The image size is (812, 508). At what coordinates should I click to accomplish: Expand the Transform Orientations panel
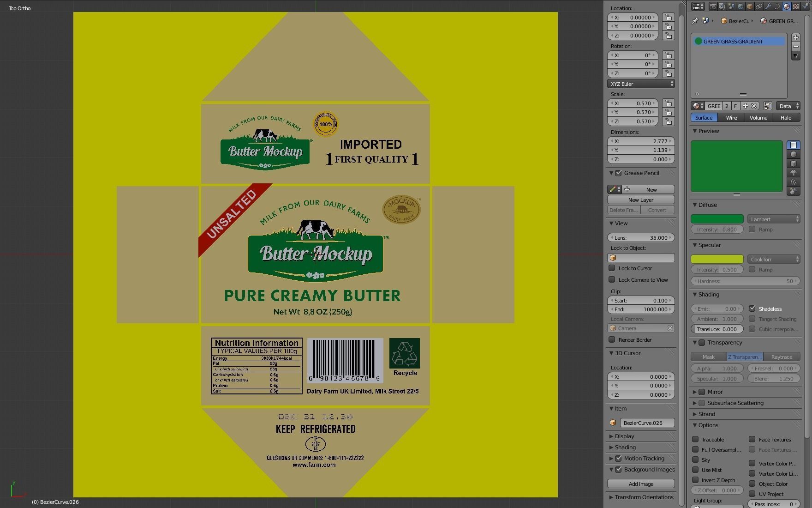pos(611,497)
